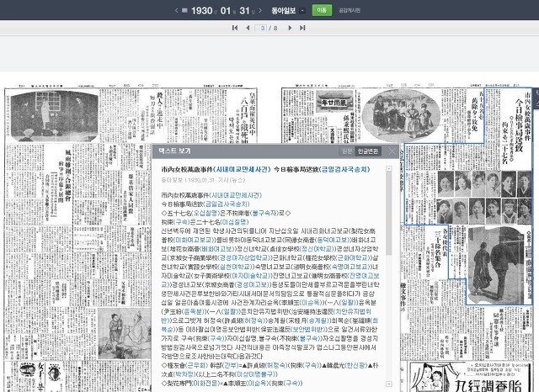This screenshot has height=392, width=539.
Task: Click the illustrated drawing on left page
Action: click(124, 333)
